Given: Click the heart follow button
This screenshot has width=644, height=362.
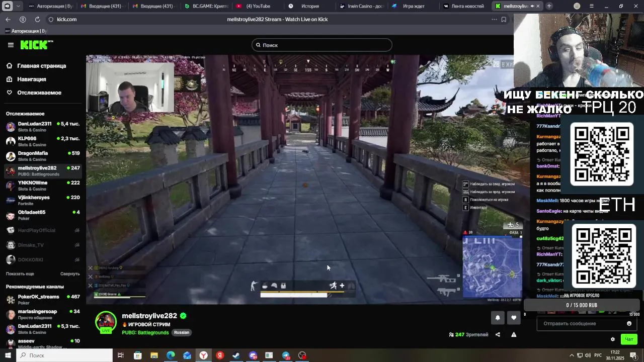Looking at the screenshot, I should [513, 318].
